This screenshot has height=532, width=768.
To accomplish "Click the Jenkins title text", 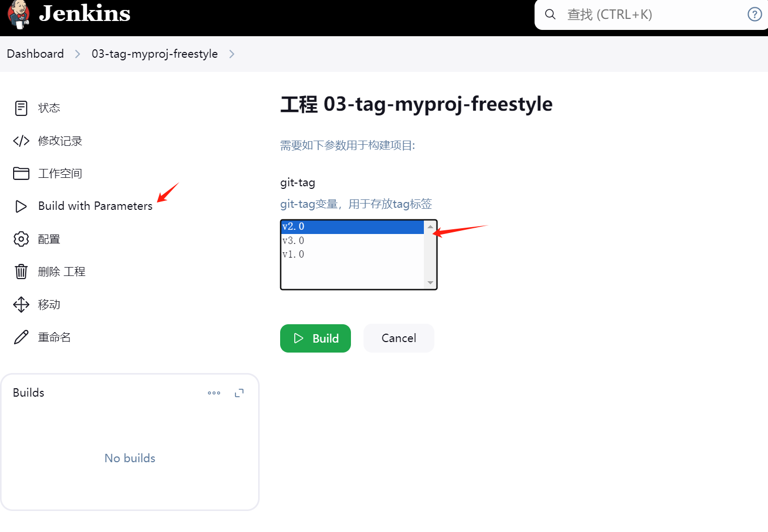I will click(x=84, y=14).
